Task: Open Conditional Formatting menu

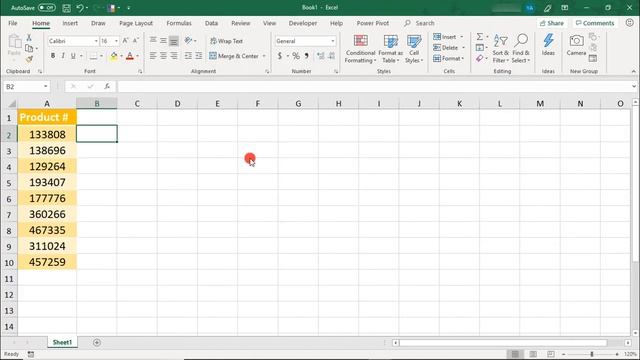Action: click(x=360, y=49)
